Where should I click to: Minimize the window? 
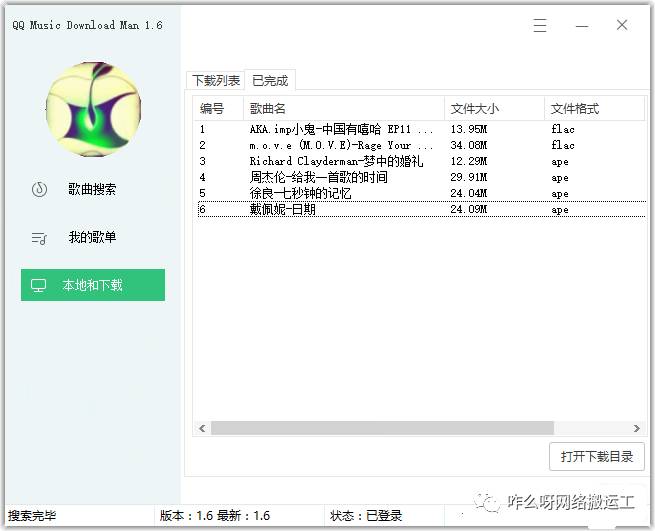point(582,26)
